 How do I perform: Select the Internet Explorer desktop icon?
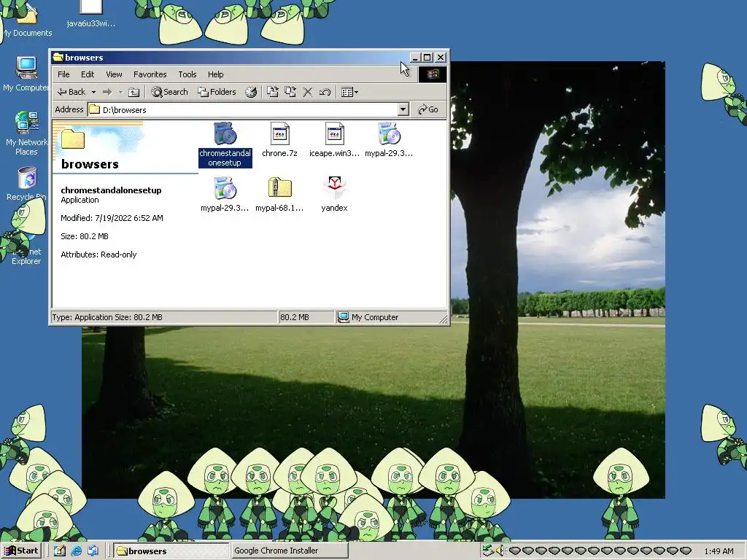[26, 248]
